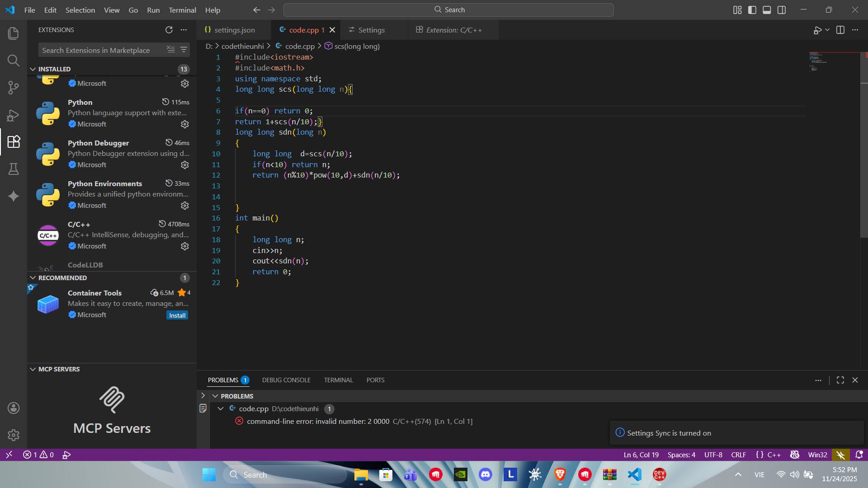868x488 pixels.
Task: Refresh the extensions list
Action: pos(169,30)
